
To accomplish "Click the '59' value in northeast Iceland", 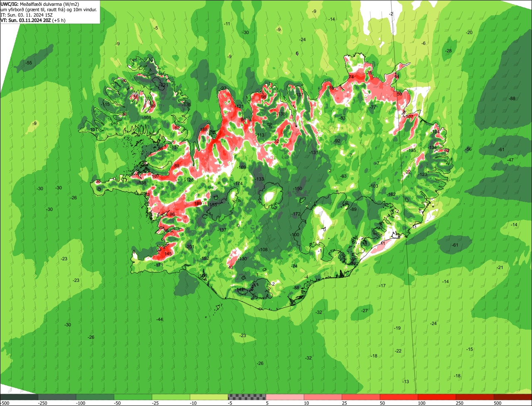I will pyautogui.click(x=399, y=94).
